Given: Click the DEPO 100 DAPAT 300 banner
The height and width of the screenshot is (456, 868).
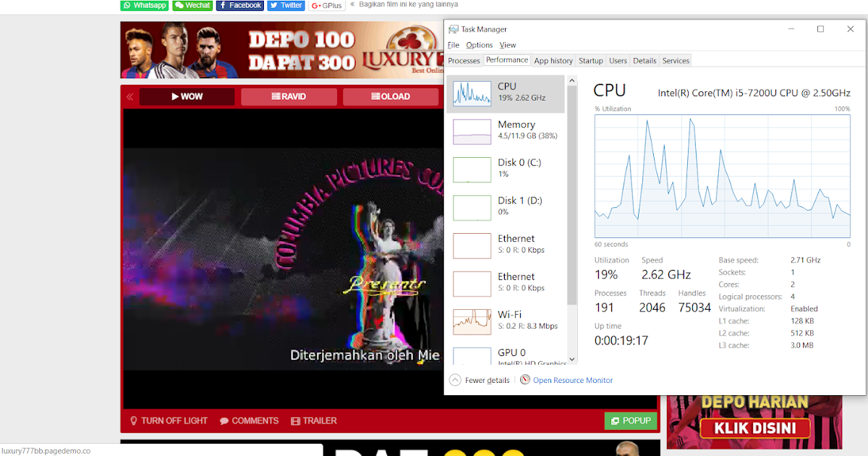Looking at the screenshot, I should tap(282, 50).
